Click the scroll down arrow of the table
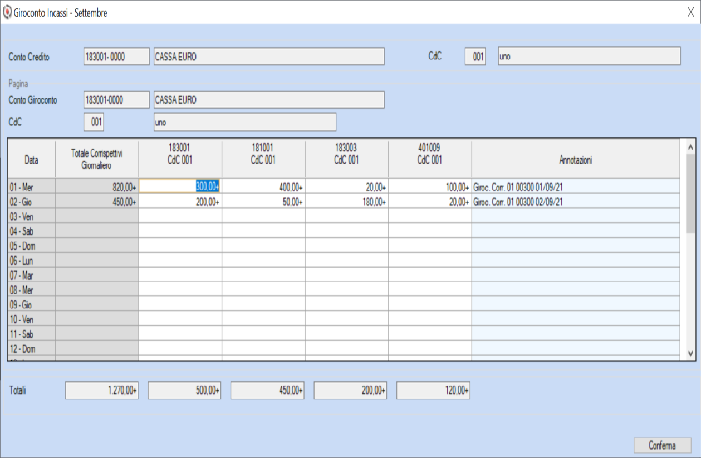Screen dimensions: 702x460 click(x=690, y=353)
